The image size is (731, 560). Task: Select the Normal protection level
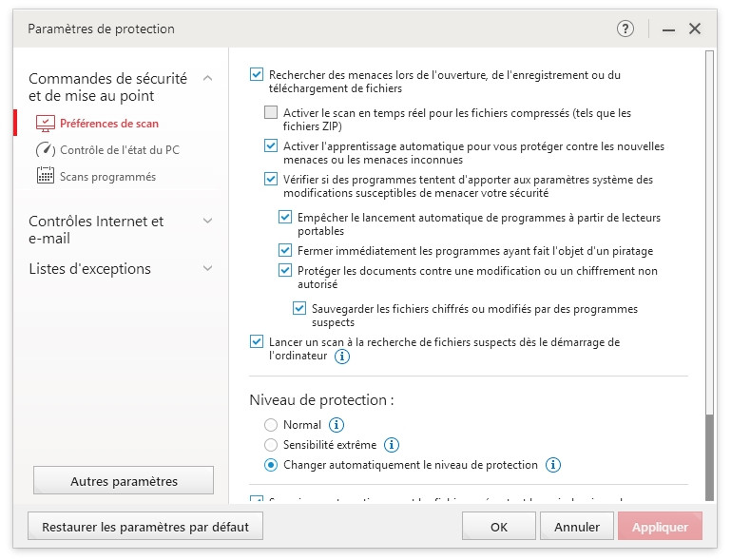[x=271, y=425]
